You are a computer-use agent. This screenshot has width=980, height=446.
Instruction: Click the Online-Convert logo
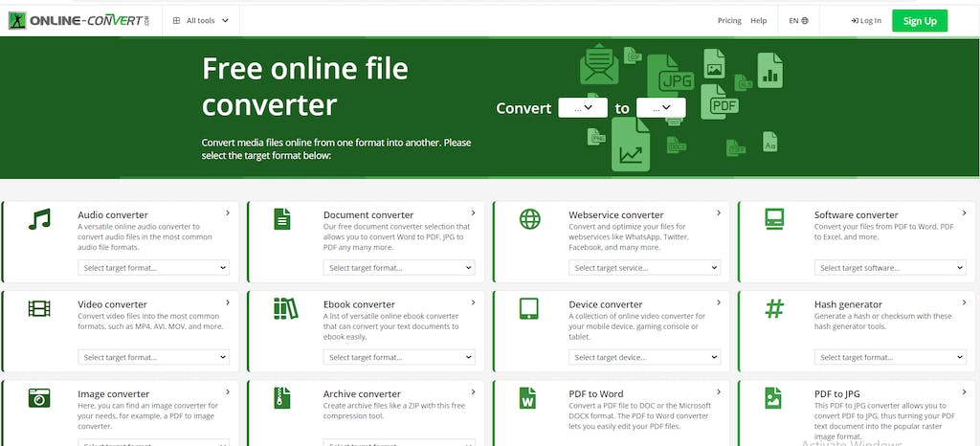78,21
